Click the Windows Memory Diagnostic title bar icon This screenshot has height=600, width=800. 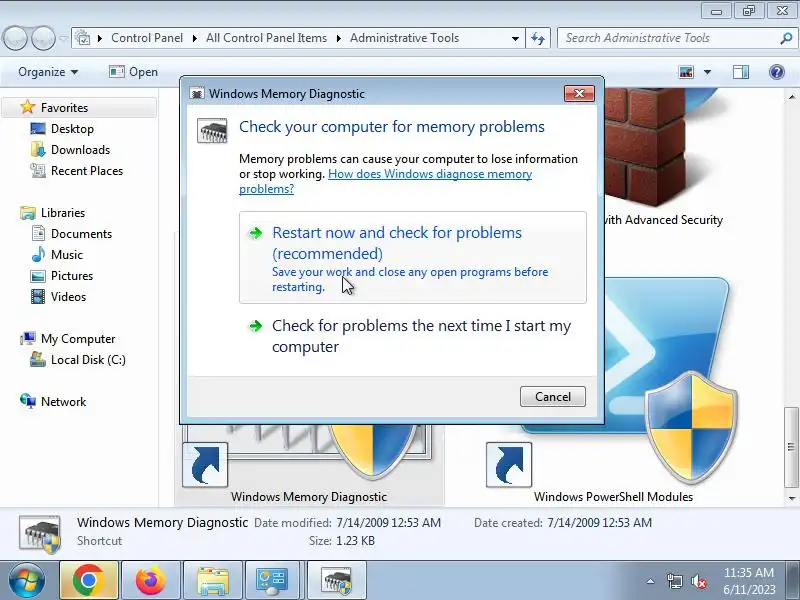click(197, 94)
